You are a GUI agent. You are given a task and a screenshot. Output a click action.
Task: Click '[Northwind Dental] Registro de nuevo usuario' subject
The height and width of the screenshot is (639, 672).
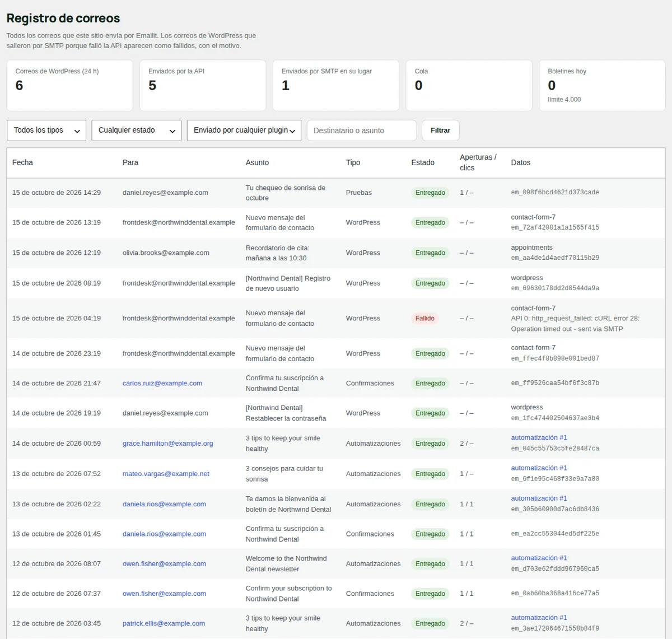(288, 283)
